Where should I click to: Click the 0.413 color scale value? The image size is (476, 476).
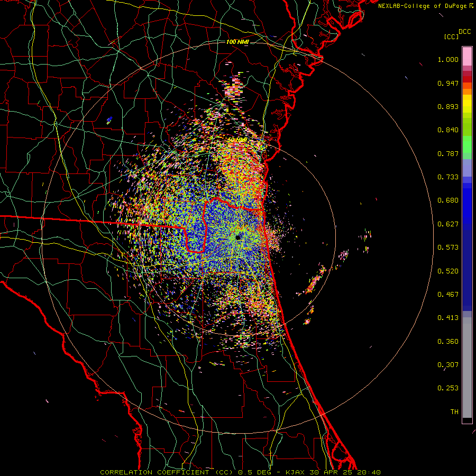click(448, 318)
